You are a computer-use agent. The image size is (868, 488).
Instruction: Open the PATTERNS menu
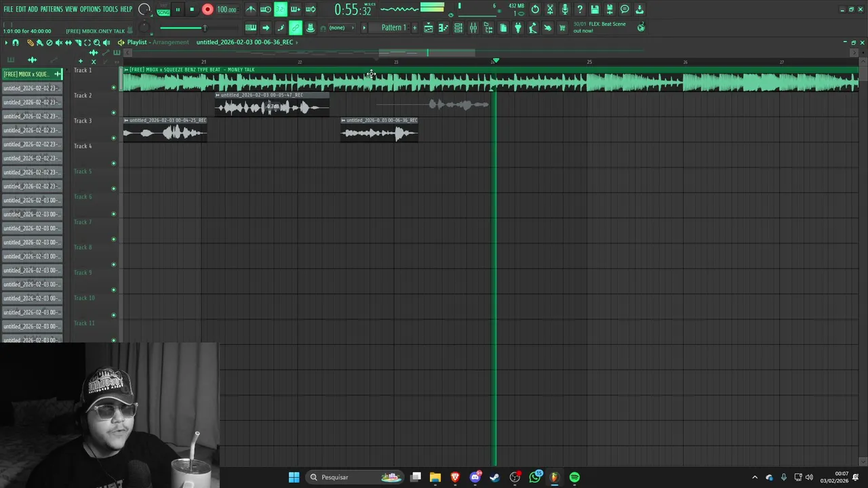coord(52,9)
